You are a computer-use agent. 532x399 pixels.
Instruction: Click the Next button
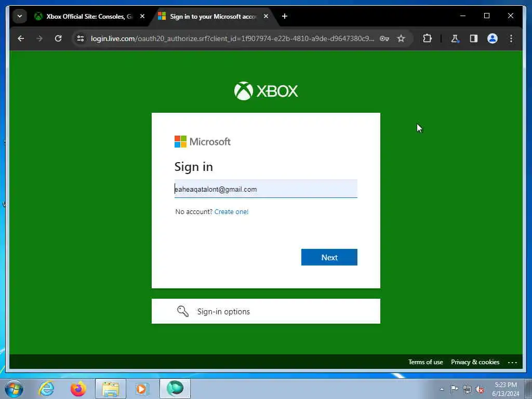329,257
